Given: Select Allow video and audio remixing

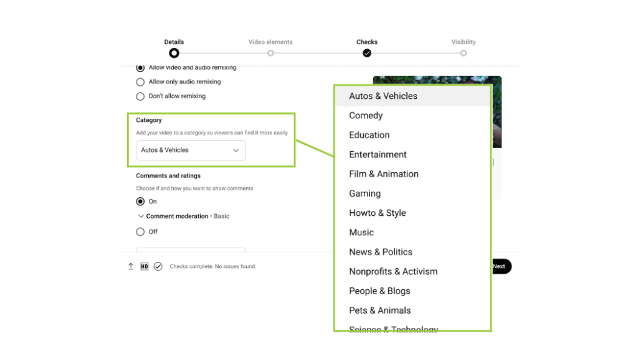Looking at the screenshot, I should point(140,68).
